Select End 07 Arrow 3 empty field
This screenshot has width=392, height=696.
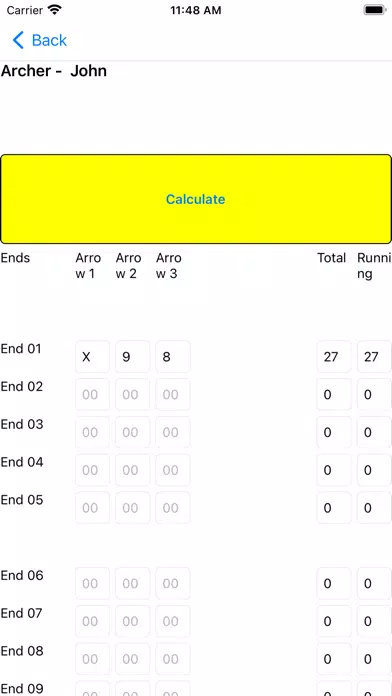click(x=173, y=621)
